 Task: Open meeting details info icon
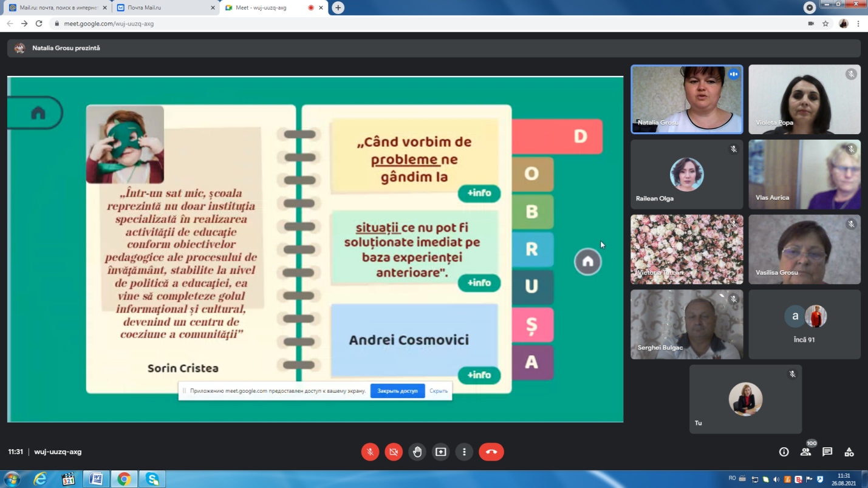[784, 452]
